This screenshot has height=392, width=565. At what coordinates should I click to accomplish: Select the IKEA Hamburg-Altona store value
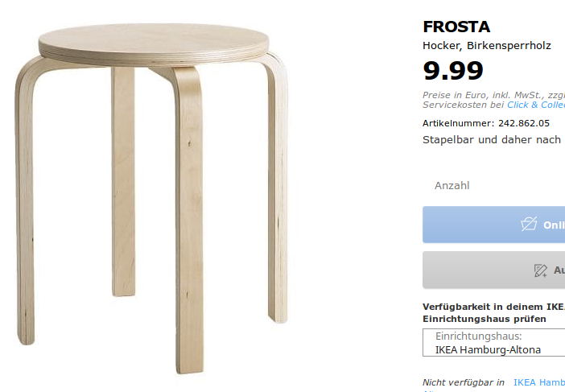tap(488, 350)
